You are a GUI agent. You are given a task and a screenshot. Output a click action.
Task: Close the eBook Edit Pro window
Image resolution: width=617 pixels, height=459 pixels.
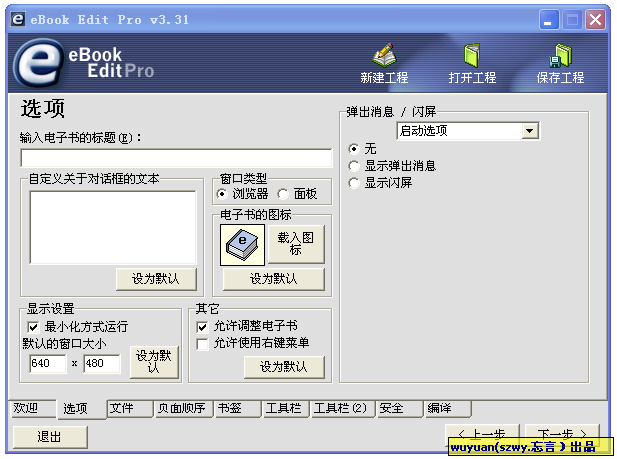coord(596,19)
